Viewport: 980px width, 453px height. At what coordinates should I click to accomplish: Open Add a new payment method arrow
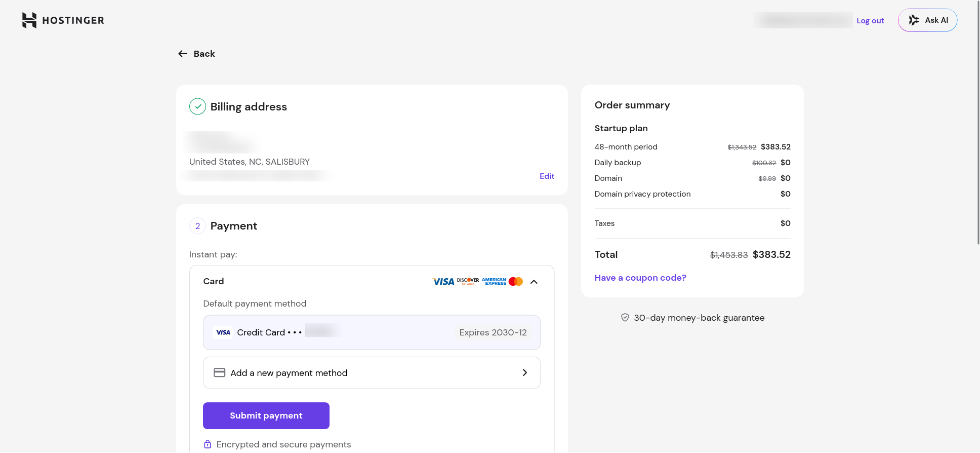point(525,373)
